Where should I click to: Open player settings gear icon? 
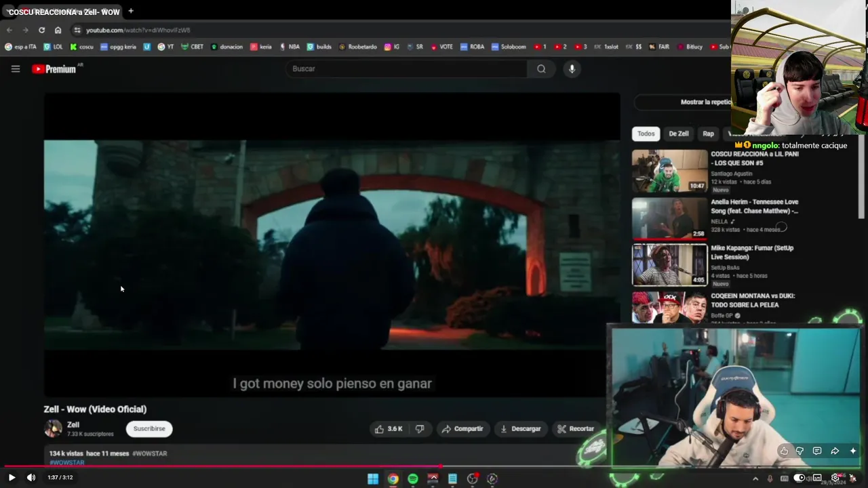(x=835, y=477)
